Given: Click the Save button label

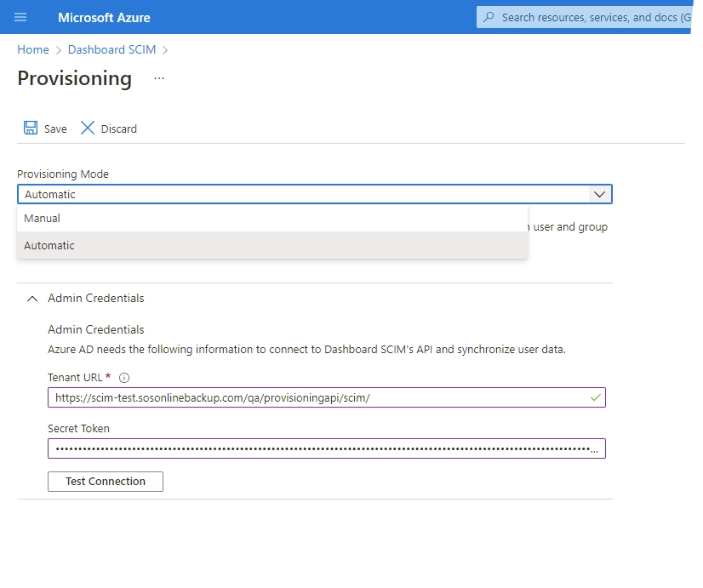Looking at the screenshot, I should point(55,129).
